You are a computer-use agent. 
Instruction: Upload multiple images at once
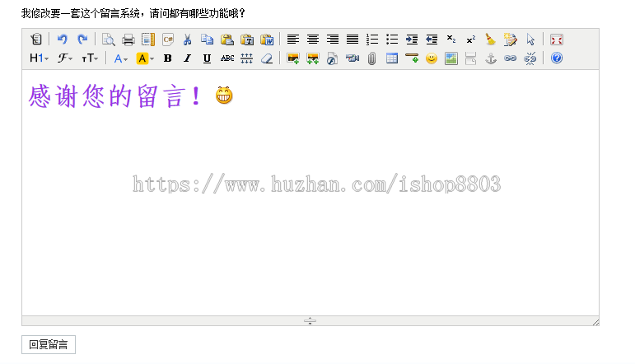point(313,58)
